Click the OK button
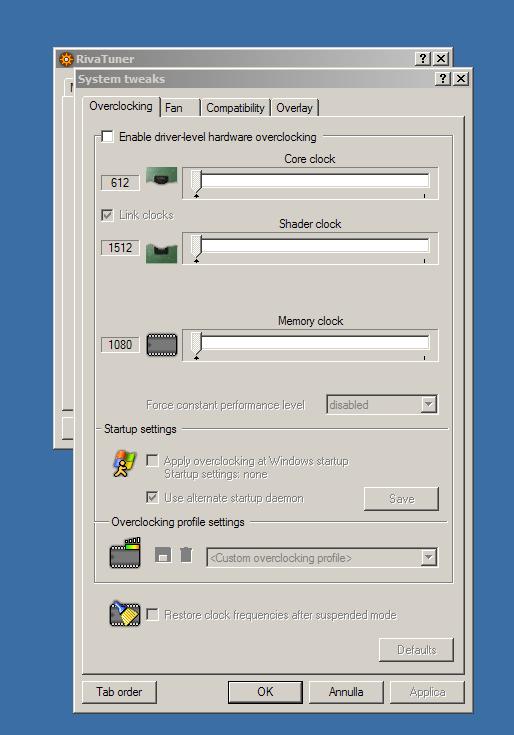 click(265, 692)
